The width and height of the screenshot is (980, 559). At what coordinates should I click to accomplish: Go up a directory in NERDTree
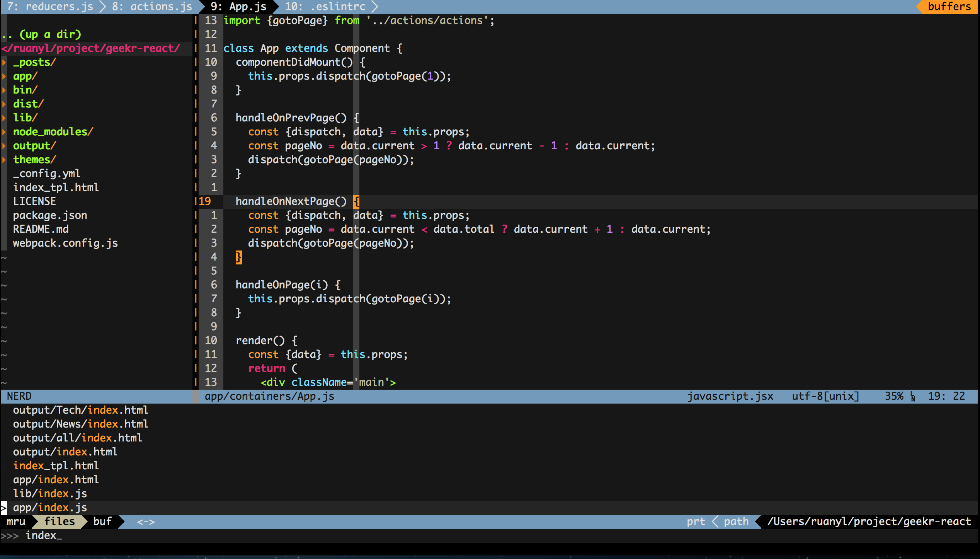[x=41, y=34]
